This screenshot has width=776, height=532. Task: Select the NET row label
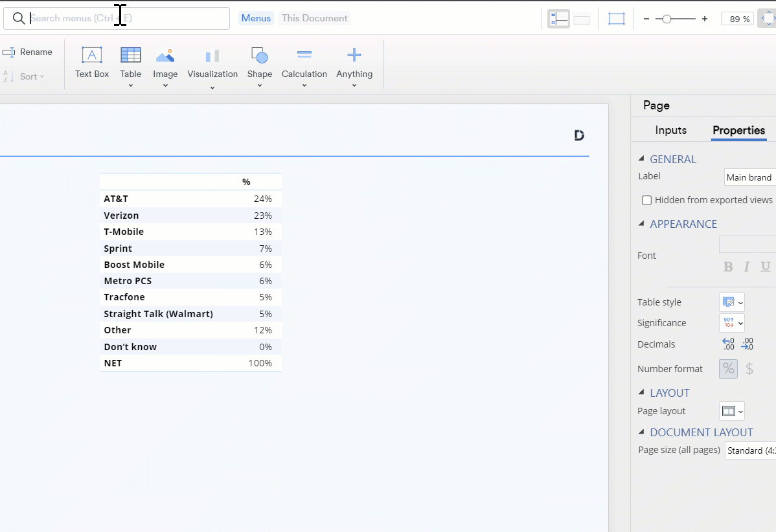coord(113,363)
